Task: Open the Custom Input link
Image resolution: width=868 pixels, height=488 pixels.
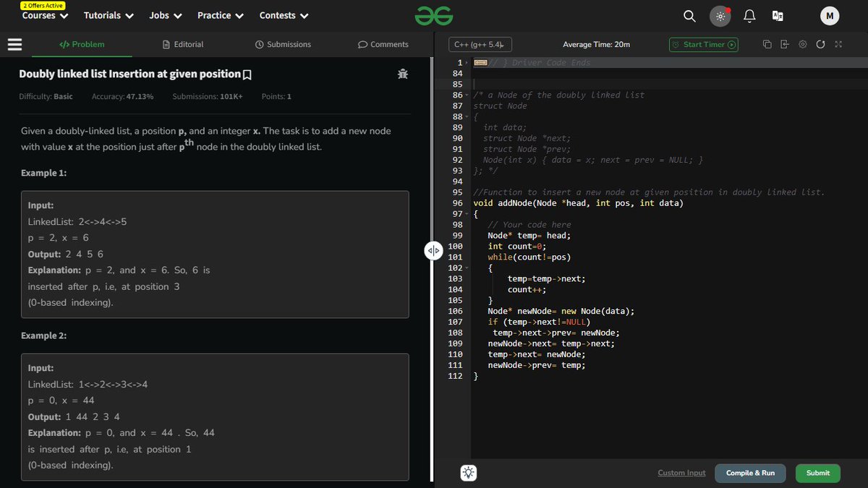Action: point(681,473)
